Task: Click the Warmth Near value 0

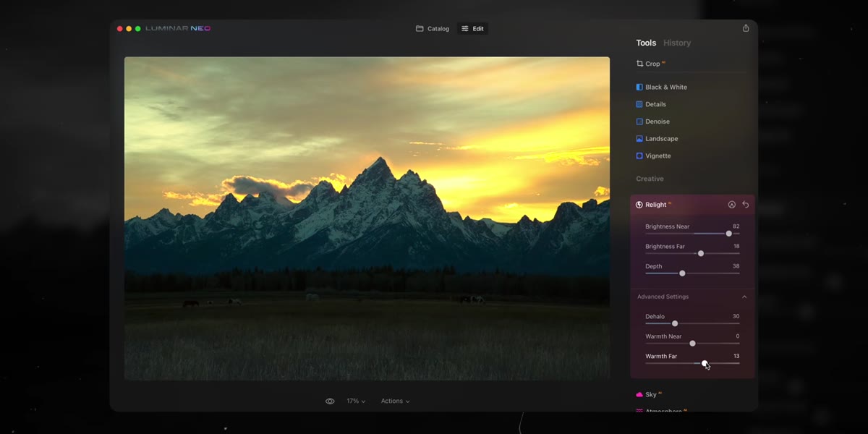Action: click(x=738, y=336)
